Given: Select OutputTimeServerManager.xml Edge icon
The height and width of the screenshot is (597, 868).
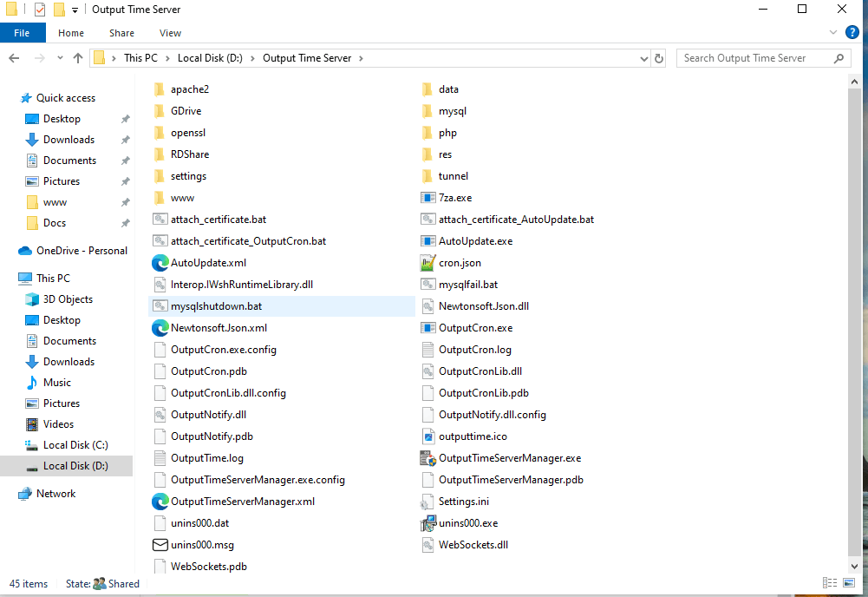Looking at the screenshot, I should click(160, 502).
